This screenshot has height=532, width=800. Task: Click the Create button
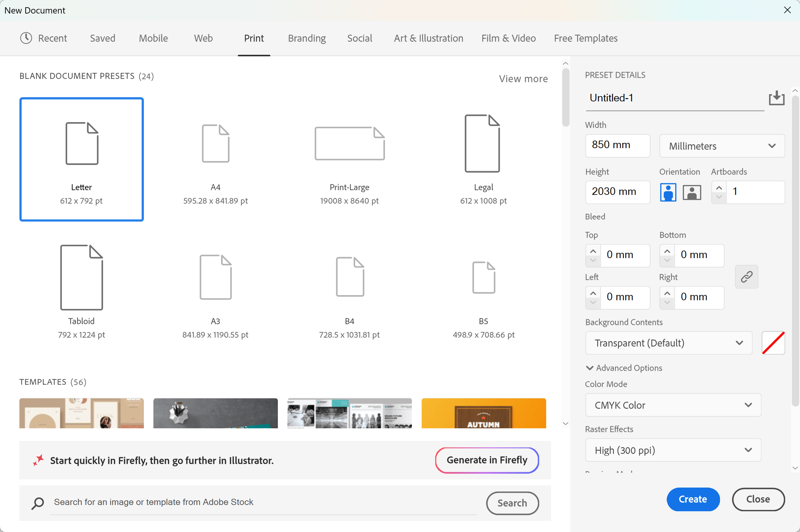pyautogui.click(x=693, y=499)
